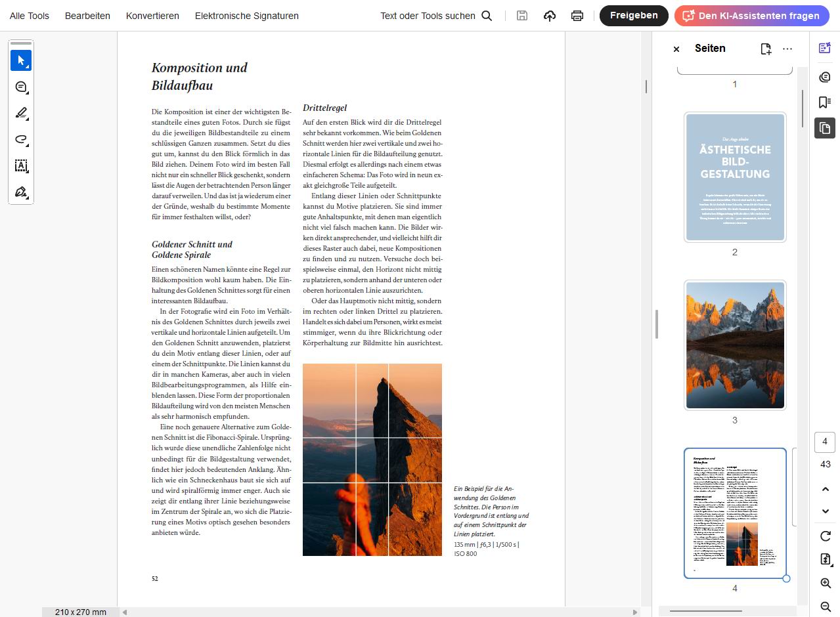Save the document with floppy icon
The width and height of the screenshot is (840, 617).
tap(522, 16)
